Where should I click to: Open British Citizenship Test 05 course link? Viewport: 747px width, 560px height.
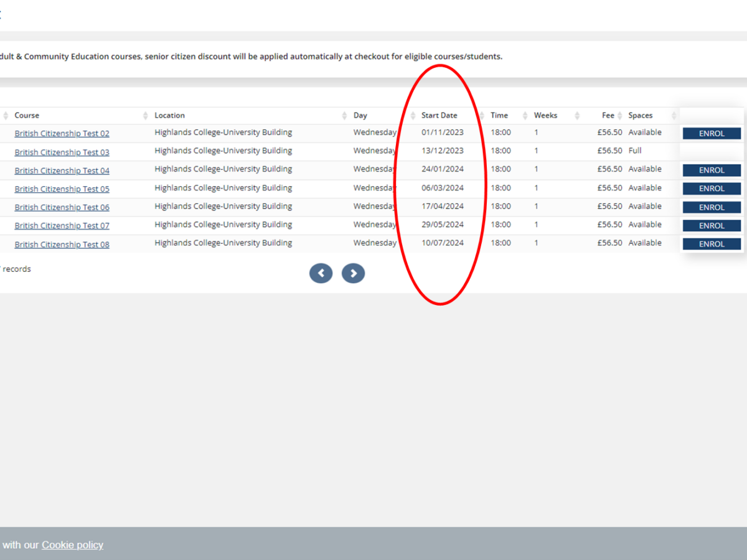[62, 189]
